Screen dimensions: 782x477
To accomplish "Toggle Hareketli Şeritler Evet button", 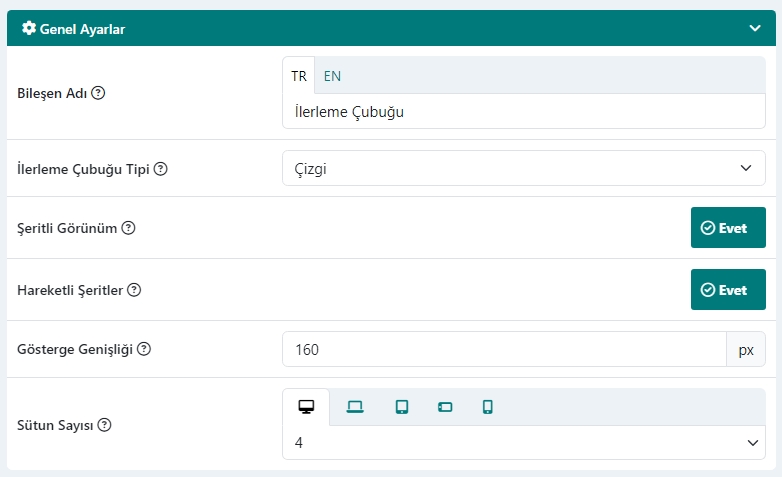I will coord(728,289).
